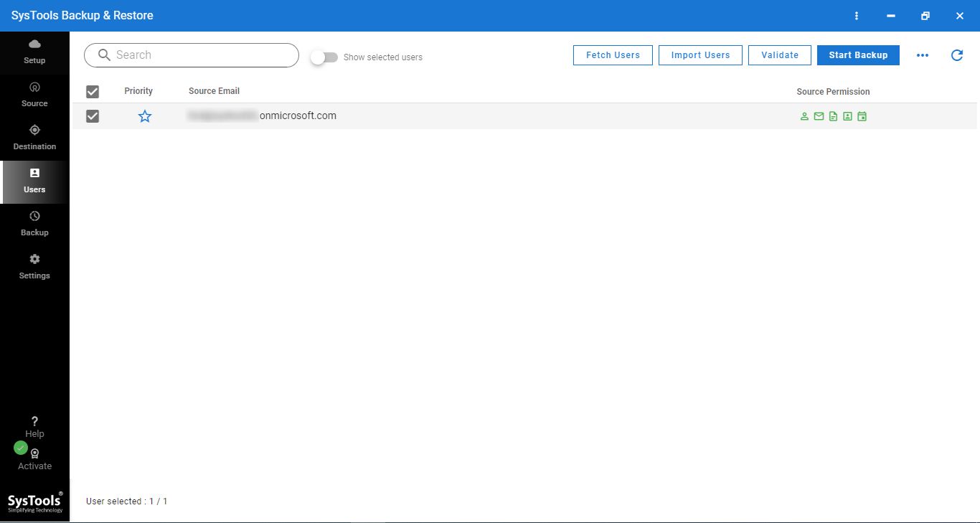
Task: Click the search magnifier icon
Action: coord(105,55)
